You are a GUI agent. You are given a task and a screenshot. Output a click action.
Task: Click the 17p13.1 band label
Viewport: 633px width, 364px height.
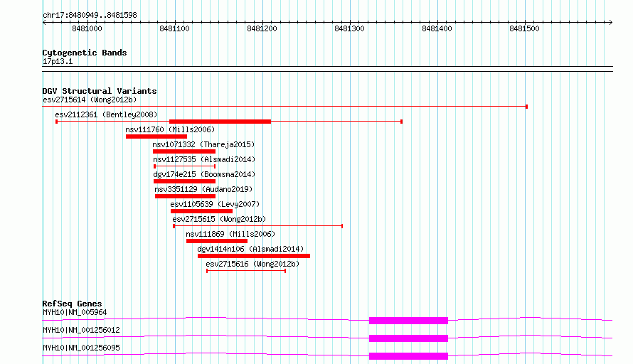coord(58,61)
